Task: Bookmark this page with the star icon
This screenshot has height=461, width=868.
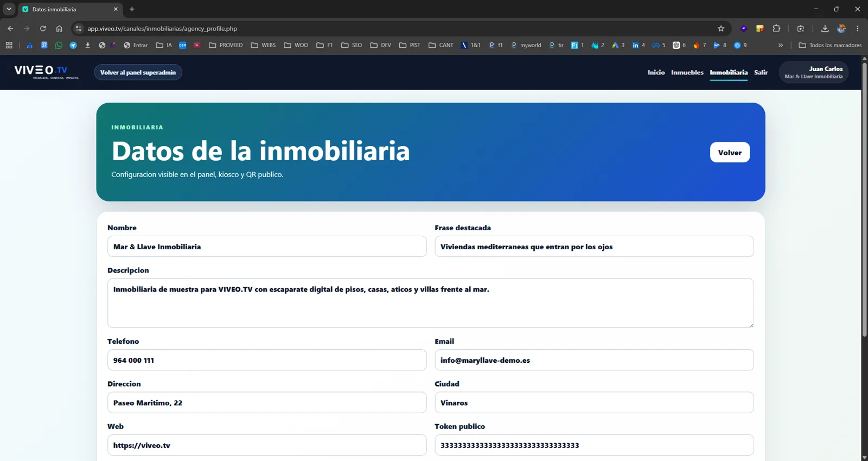Action: [721, 29]
